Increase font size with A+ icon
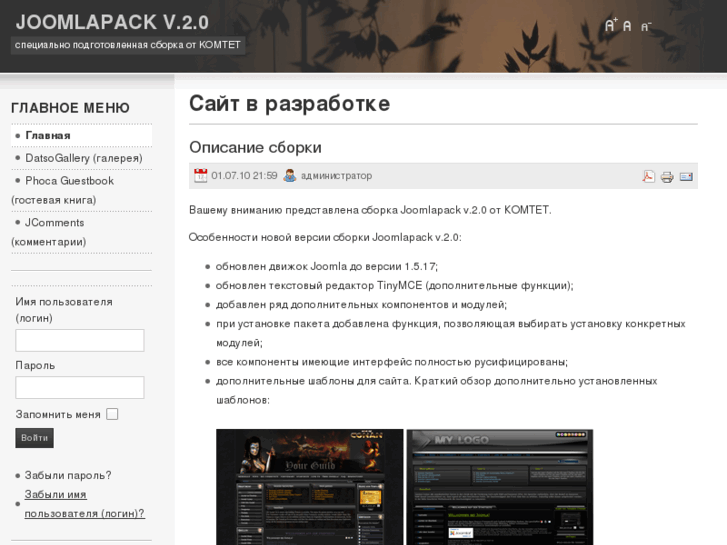 611,25
